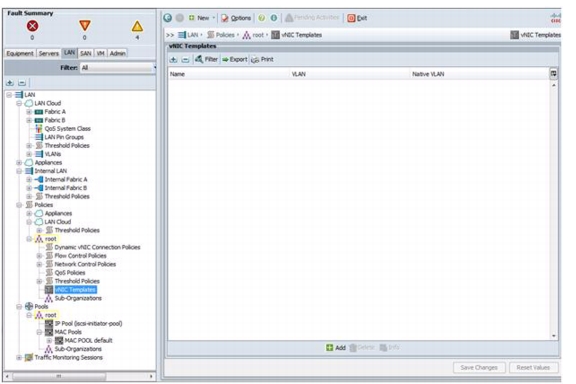The height and width of the screenshot is (384, 576).
Task: Select LAN Pin Groups in tree
Action: pos(64,137)
